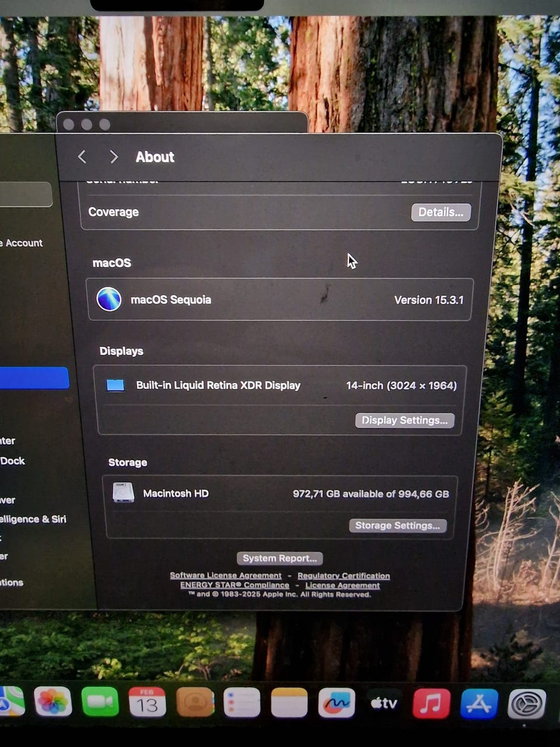Open Coverage Details
The width and height of the screenshot is (560, 747).
click(441, 212)
